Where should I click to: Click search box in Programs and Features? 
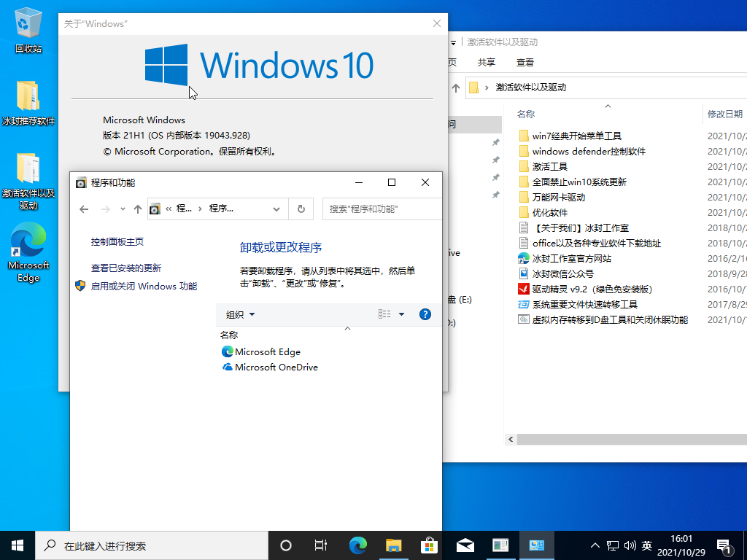[x=382, y=209]
